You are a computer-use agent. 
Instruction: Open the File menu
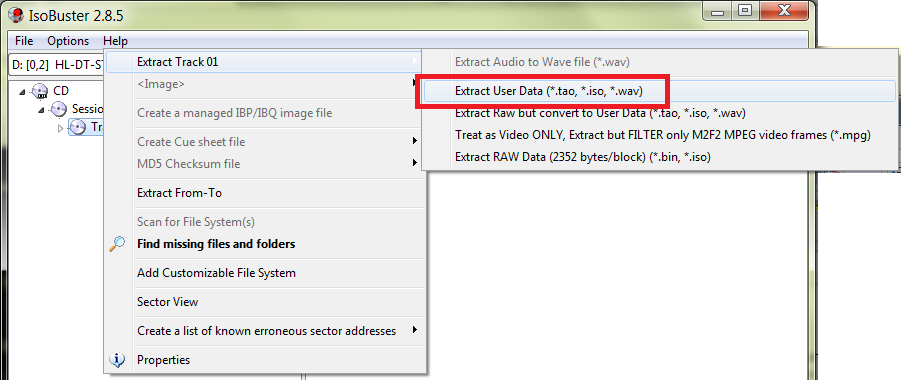point(24,41)
